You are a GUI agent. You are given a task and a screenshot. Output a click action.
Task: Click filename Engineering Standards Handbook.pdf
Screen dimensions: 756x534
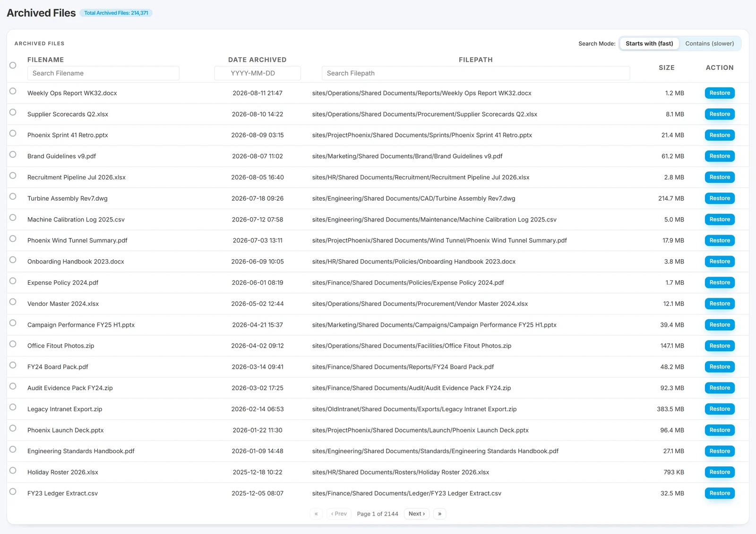pos(81,451)
